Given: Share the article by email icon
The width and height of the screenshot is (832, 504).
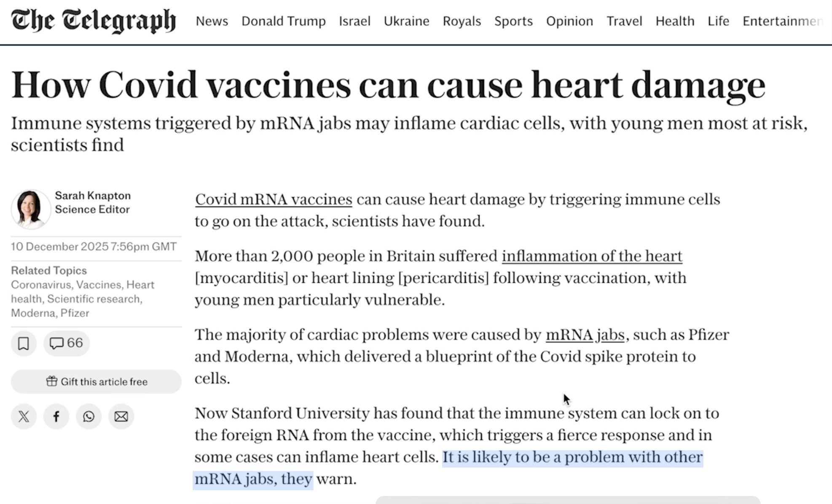Looking at the screenshot, I should 121,417.
